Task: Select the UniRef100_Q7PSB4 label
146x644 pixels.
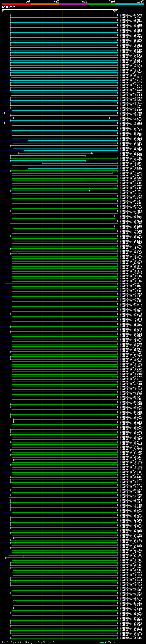Action: (x=131, y=211)
